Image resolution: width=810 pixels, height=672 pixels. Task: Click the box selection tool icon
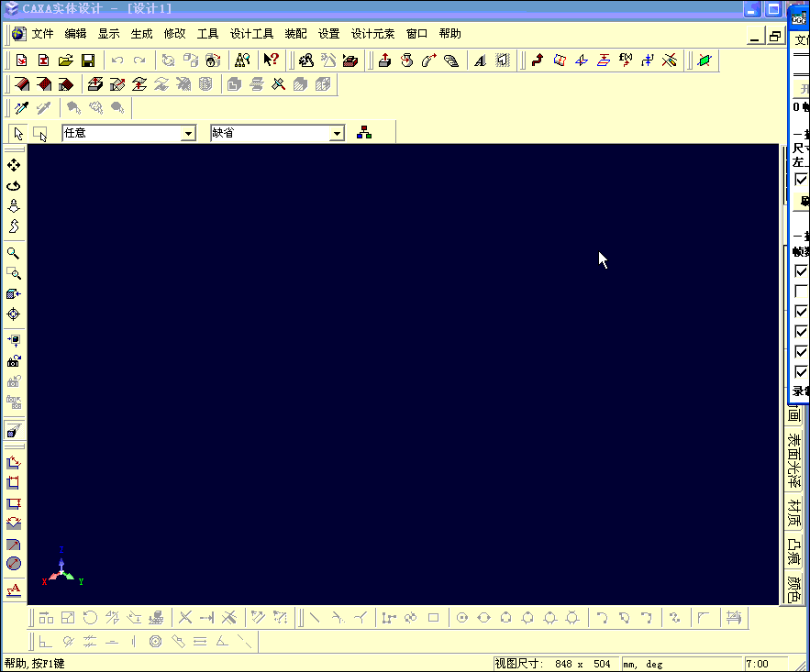39,134
